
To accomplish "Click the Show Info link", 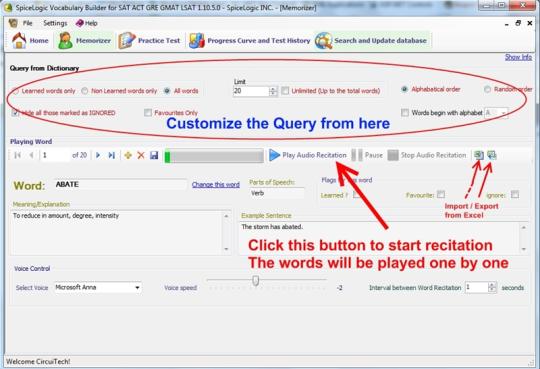I will (x=518, y=57).
